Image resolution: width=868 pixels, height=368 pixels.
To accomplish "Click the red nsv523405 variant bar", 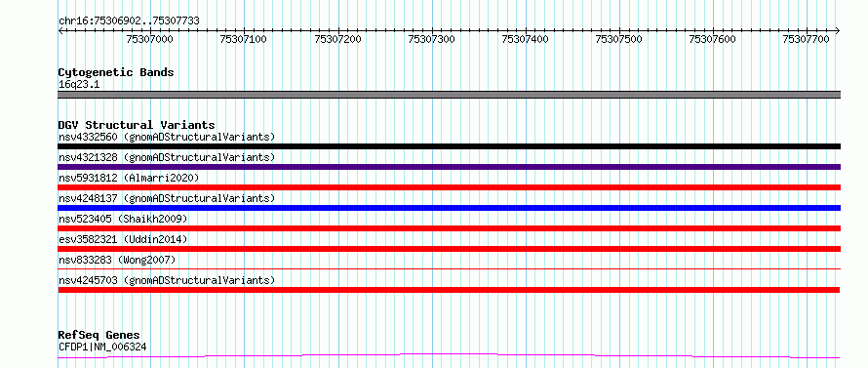I will tap(449, 228).
